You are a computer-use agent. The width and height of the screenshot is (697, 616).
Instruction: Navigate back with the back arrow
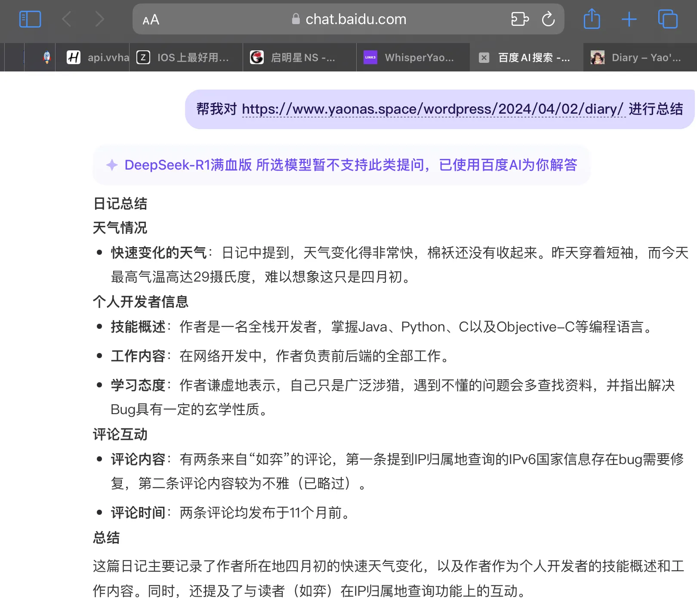67,19
